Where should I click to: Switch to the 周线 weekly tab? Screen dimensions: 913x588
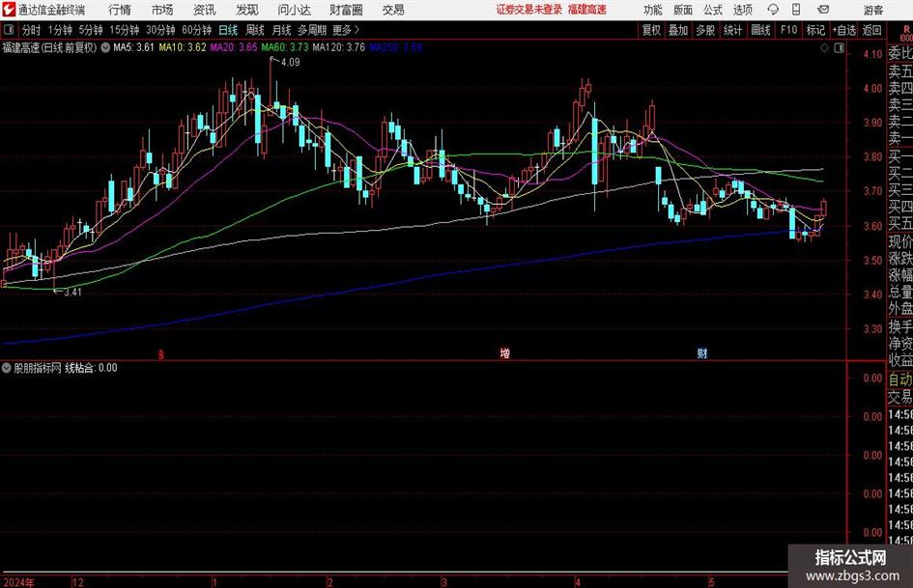[255, 30]
